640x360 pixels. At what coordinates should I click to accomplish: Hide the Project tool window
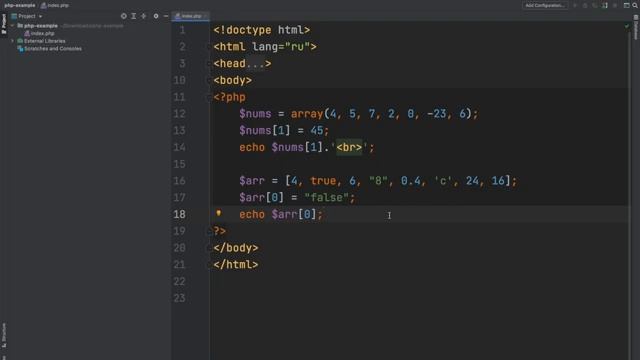(166, 16)
